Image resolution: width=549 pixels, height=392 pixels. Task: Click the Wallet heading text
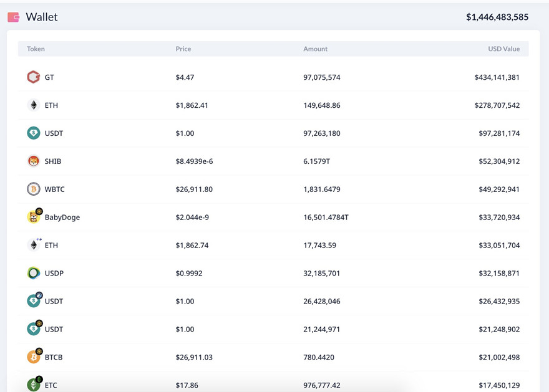point(42,17)
